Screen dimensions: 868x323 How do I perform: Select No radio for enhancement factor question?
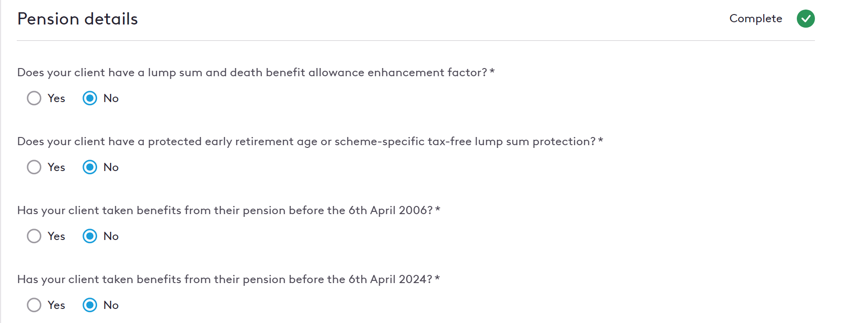[90, 98]
